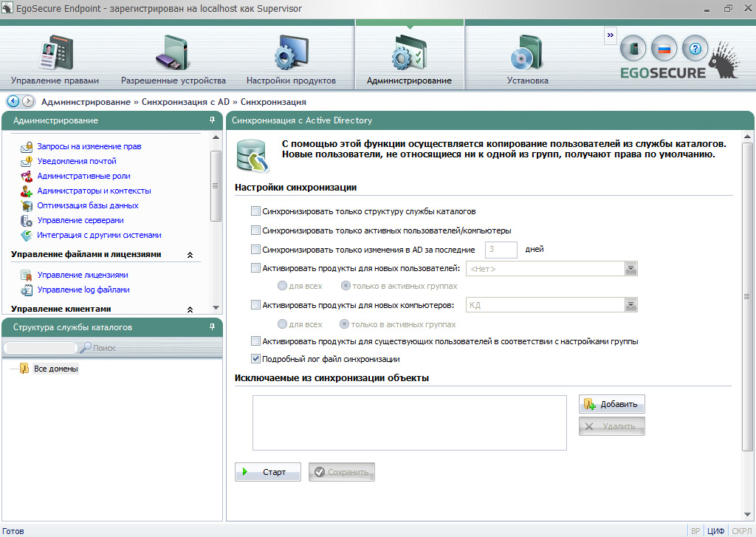Click icon next to Административные роли
This screenshot has height=537, width=756.
pyautogui.click(x=27, y=176)
